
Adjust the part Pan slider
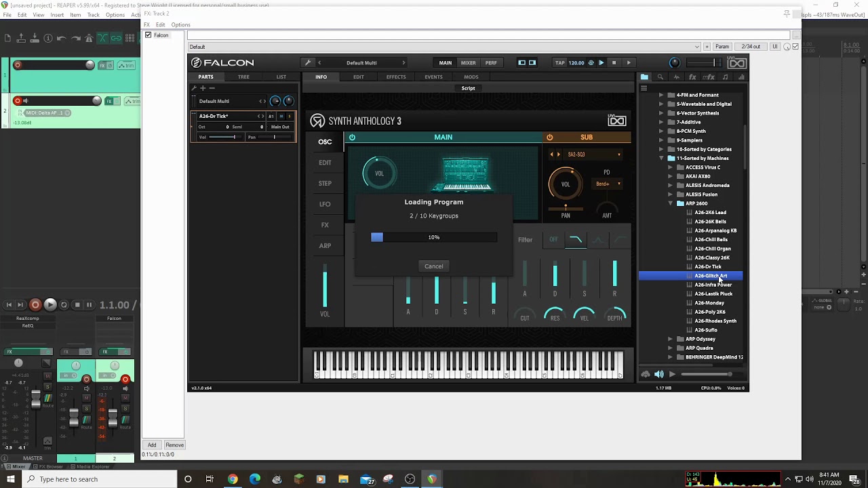275,137
